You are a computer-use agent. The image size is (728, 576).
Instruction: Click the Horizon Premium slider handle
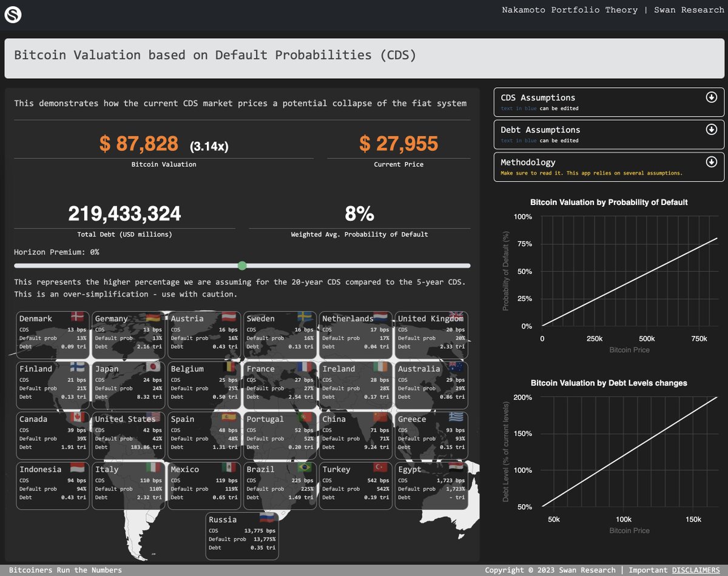tap(242, 266)
